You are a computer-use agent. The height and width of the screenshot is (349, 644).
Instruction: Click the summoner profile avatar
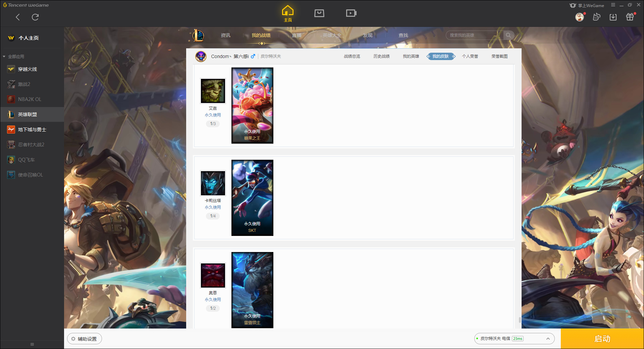pyautogui.click(x=201, y=56)
